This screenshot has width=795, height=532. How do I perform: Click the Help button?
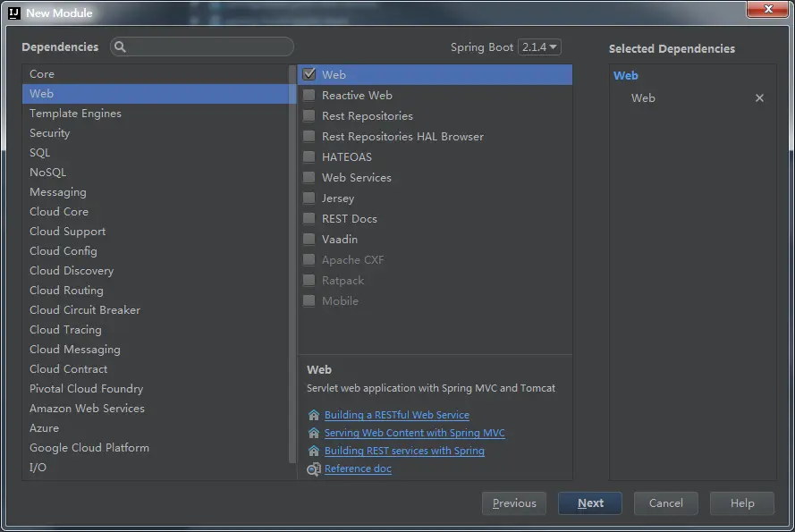pyautogui.click(x=741, y=503)
